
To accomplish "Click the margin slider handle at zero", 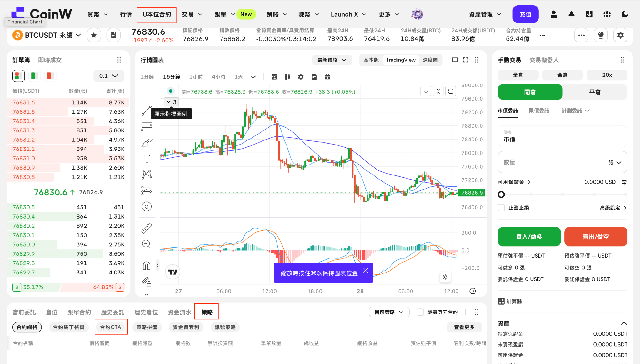I will tap(501, 194).
